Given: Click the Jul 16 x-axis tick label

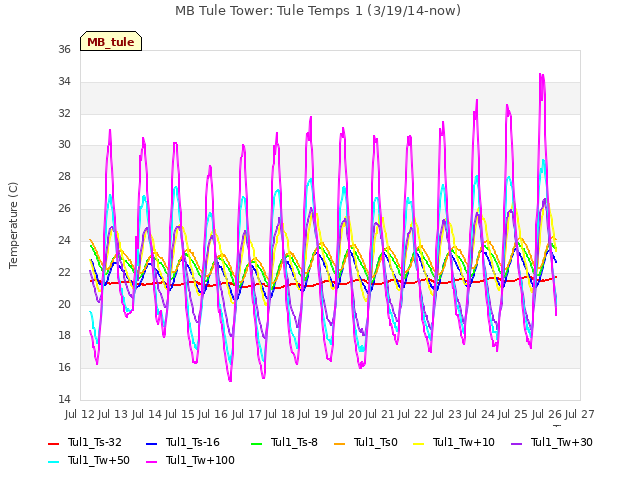Looking at the screenshot, I should tap(214, 414).
